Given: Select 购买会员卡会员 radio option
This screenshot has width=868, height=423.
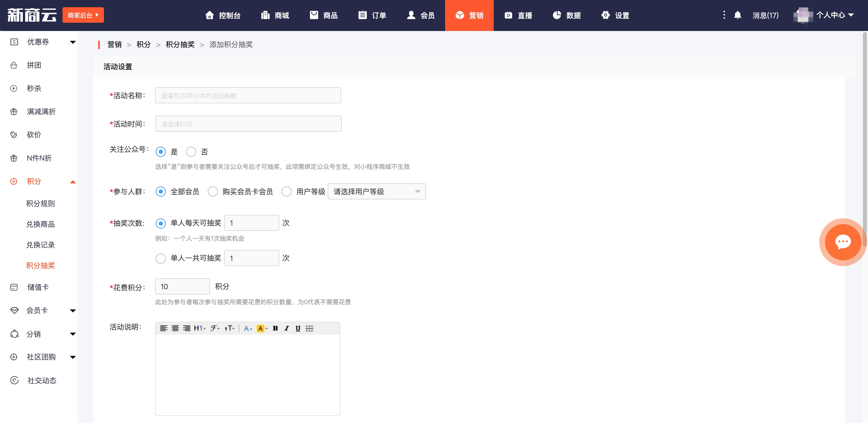Looking at the screenshot, I should (x=213, y=191).
